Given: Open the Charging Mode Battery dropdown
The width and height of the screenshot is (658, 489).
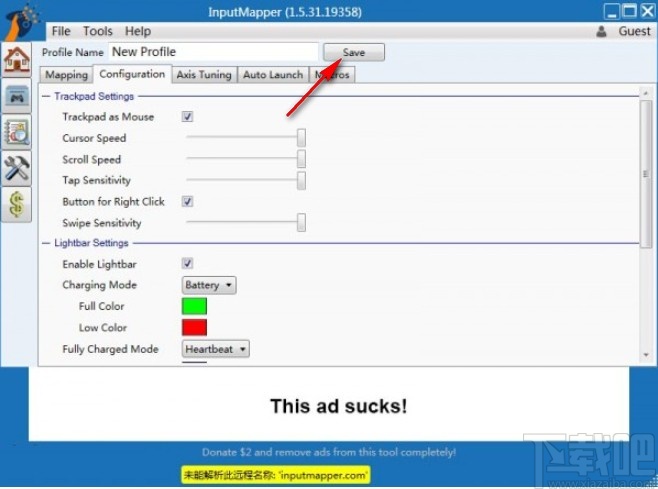Looking at the screenshot, I should tap(209, 285).
